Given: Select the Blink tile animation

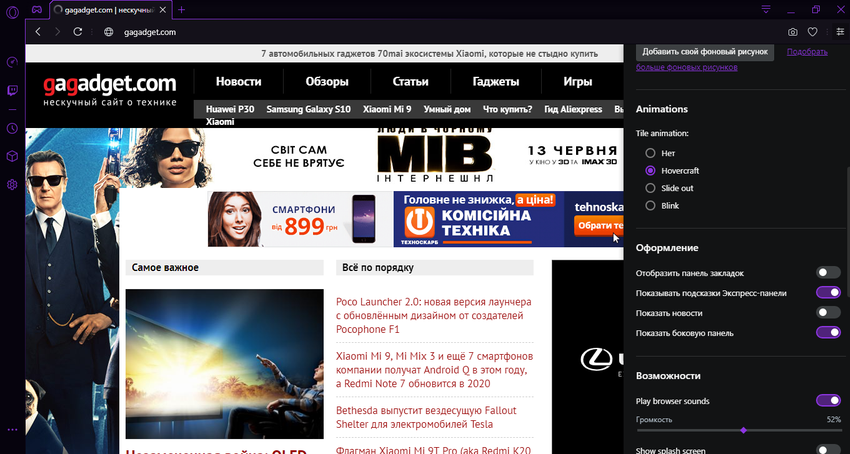Looking at the screenshot, I should (651, 205).
